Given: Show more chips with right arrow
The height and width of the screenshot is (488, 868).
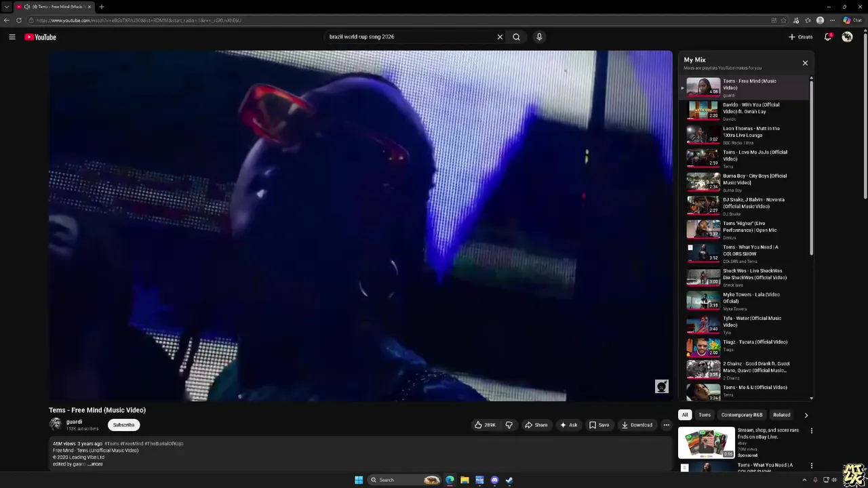Looking at the screenshot, I should (x=806, y=415).
